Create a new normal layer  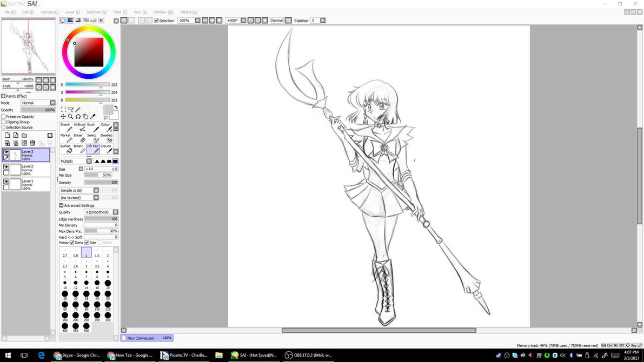[x=7, y=136]
